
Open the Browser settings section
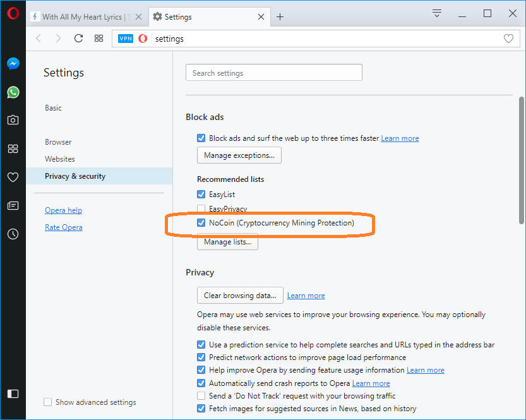tap(58, 142)
